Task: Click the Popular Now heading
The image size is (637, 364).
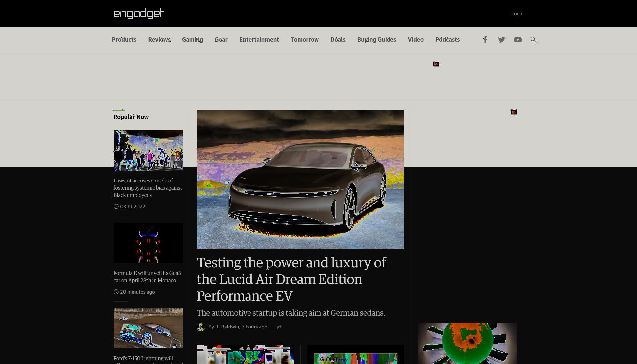Action: [x=131, y=117]
